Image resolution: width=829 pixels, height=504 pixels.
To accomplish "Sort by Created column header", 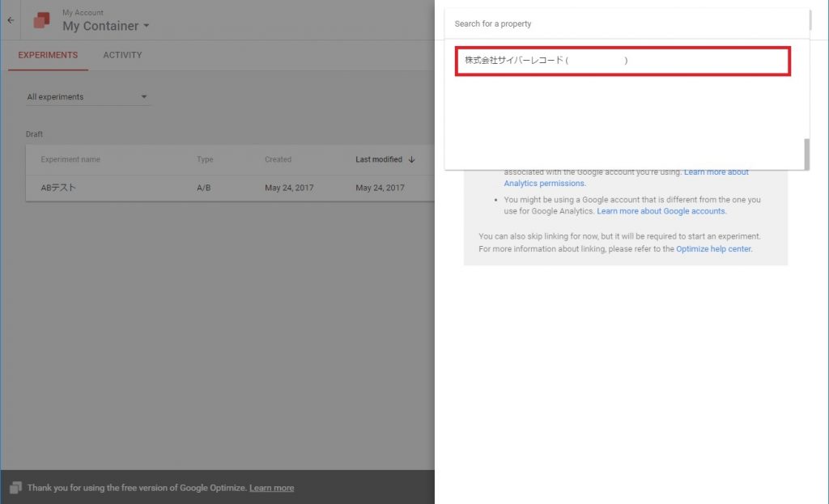I will [278, 159].
